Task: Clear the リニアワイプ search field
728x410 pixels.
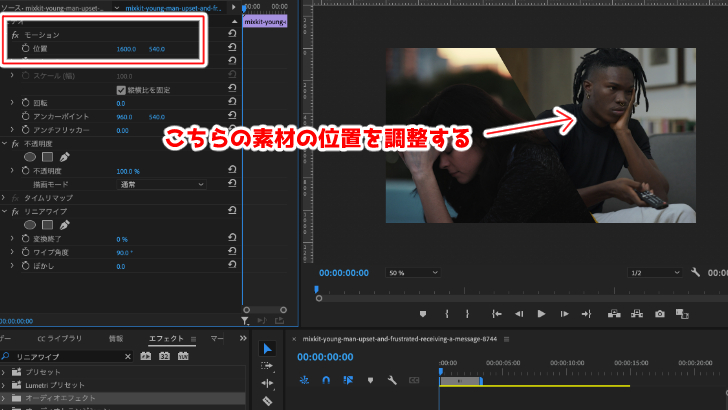Action: coord(128,356)
